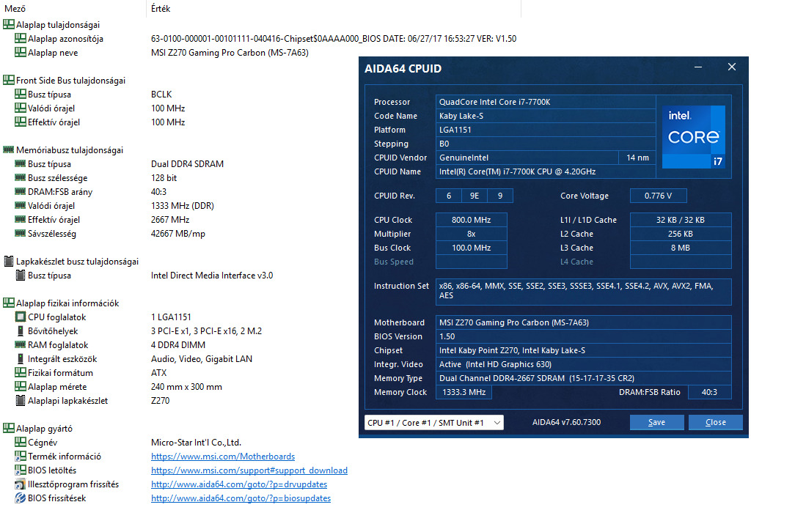The height and width of the screenshot is (532, 806).
Task: Click the Bővítőhelyek slot icon
Action: point(20,330)
